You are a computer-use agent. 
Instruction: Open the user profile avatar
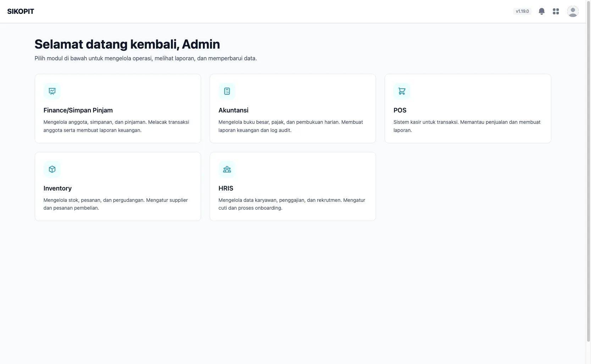pos(573,11)
